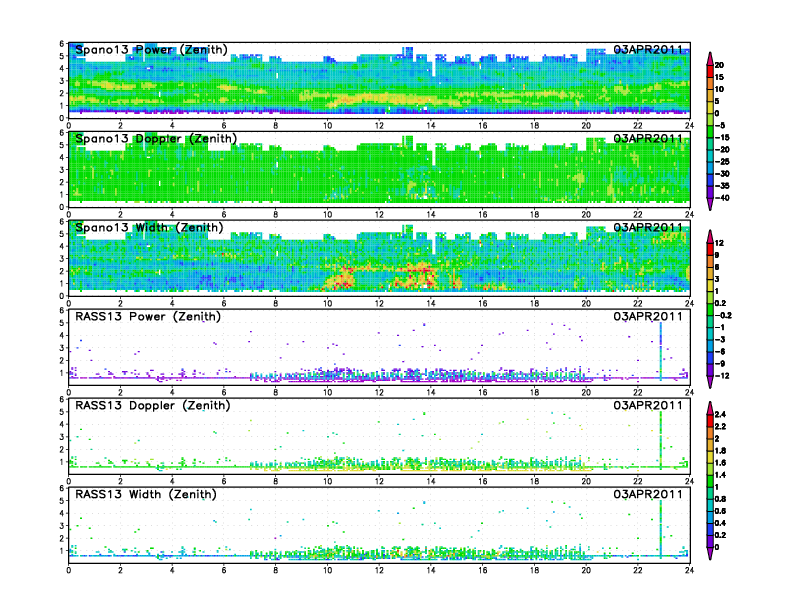
Task: Click the "-12" label on the middle colorbar
Action: click(x=722, y=376)
